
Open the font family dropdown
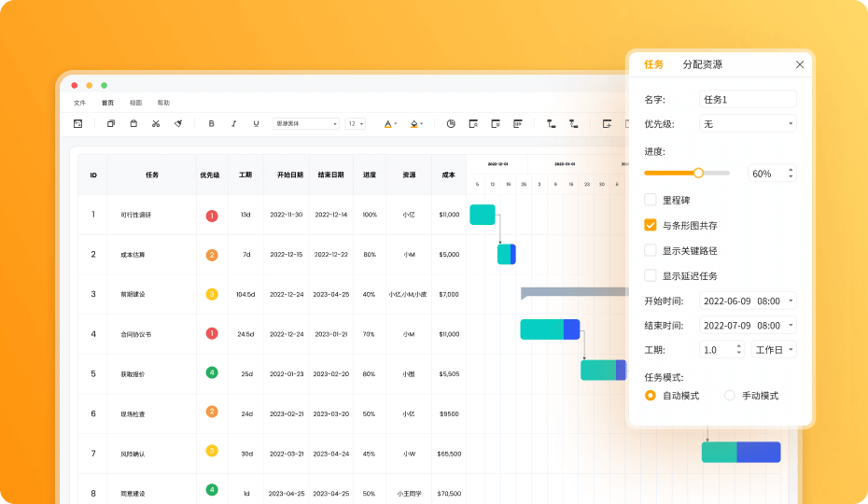point(305,123)
